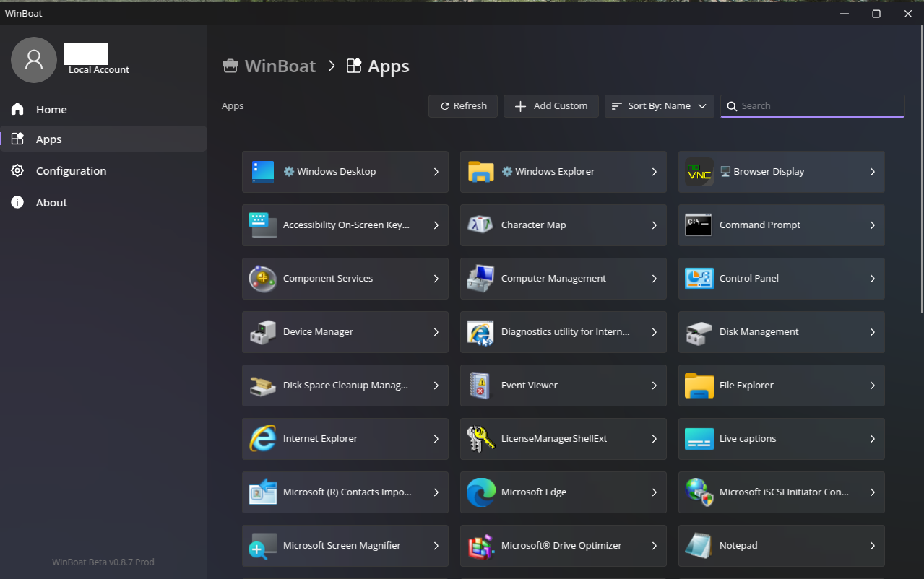The width and height of the screenshot is (924, 579).
Task: Click the File Explorer label
Action: tap(746, 386)
